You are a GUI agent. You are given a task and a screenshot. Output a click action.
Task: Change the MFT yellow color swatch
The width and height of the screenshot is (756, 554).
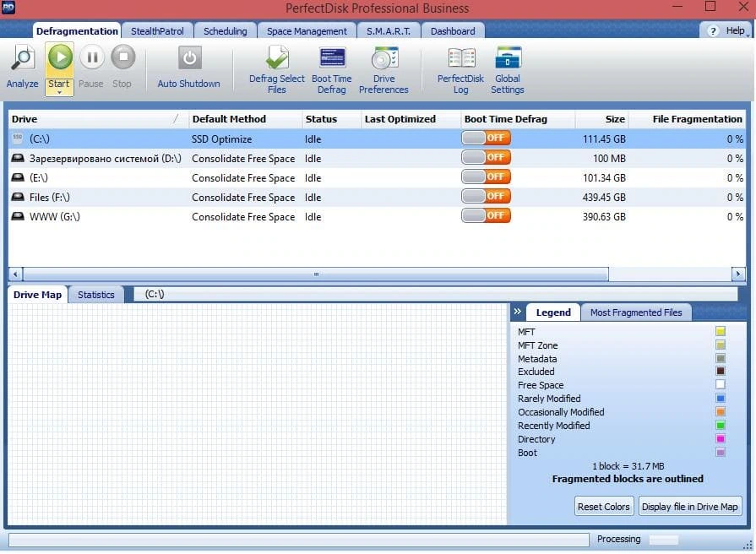(721, 331)
